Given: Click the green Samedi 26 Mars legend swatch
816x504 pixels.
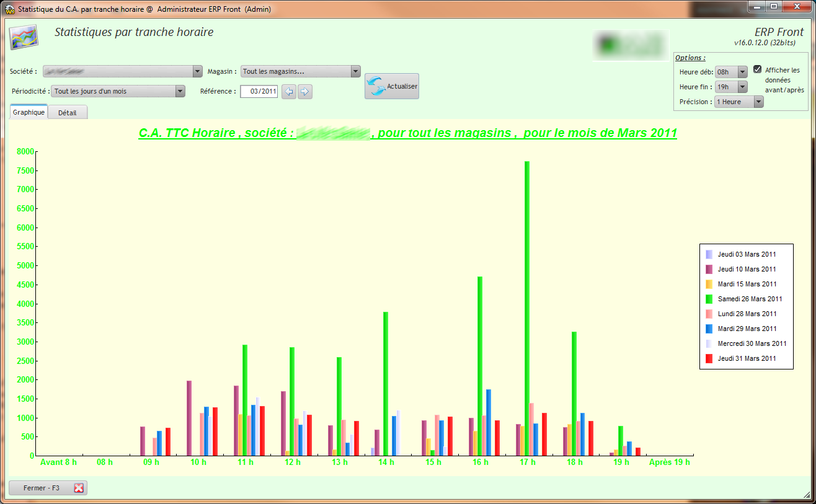Looking at the screenshot, I should point(709,299).
